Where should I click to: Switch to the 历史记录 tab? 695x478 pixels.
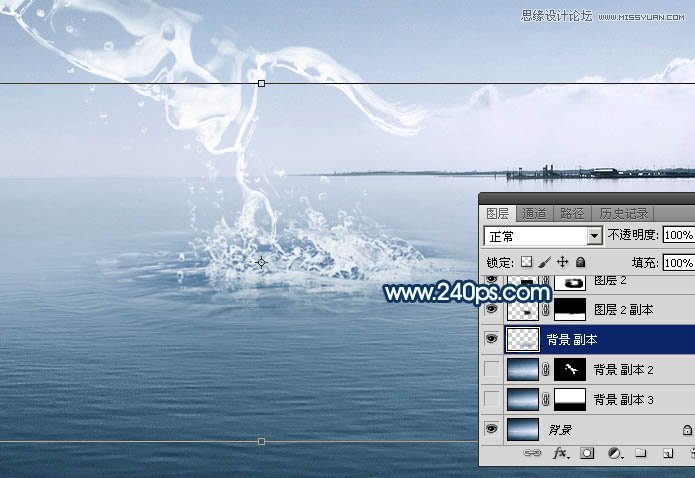(x=623, y=213)
